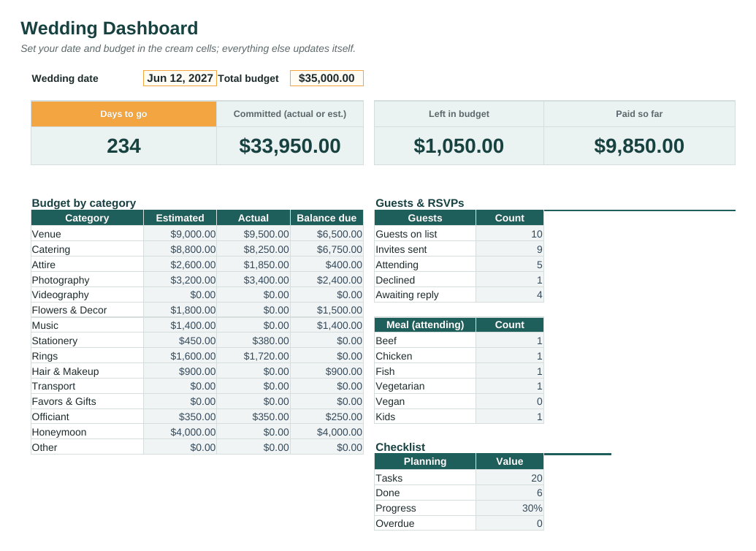Click the Category column header
Image resolution: width=756 pixels, height=551 pixels.
pyautogui.click(x=87, y=218)
